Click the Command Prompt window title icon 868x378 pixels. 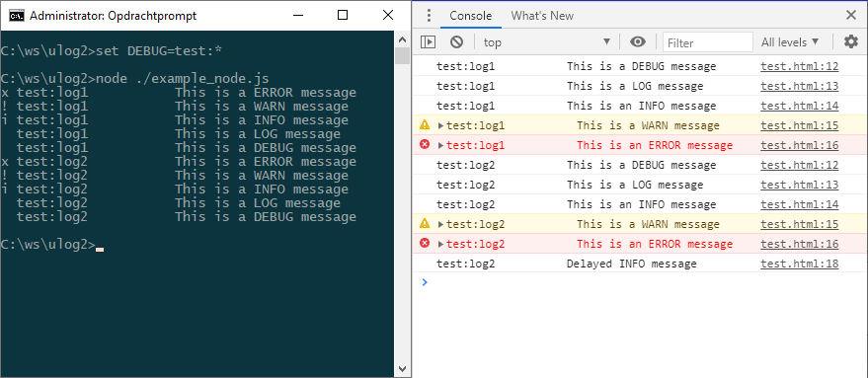tap(17, 16)
